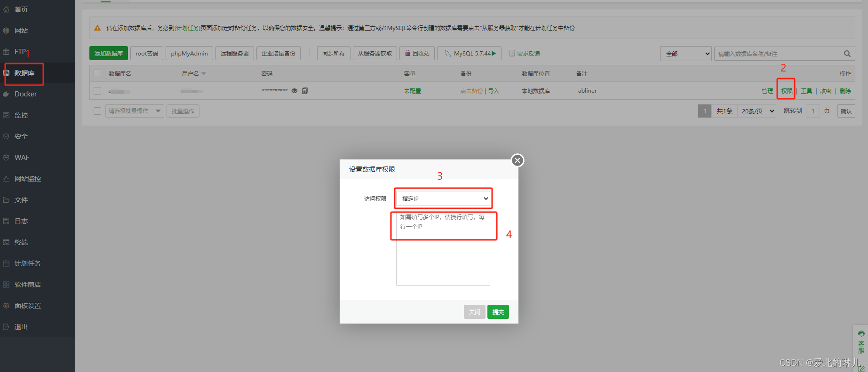Screen dimensions: 868x372
Task: Open the 请选择批量操作 dropdown
Action: (135, 111)
